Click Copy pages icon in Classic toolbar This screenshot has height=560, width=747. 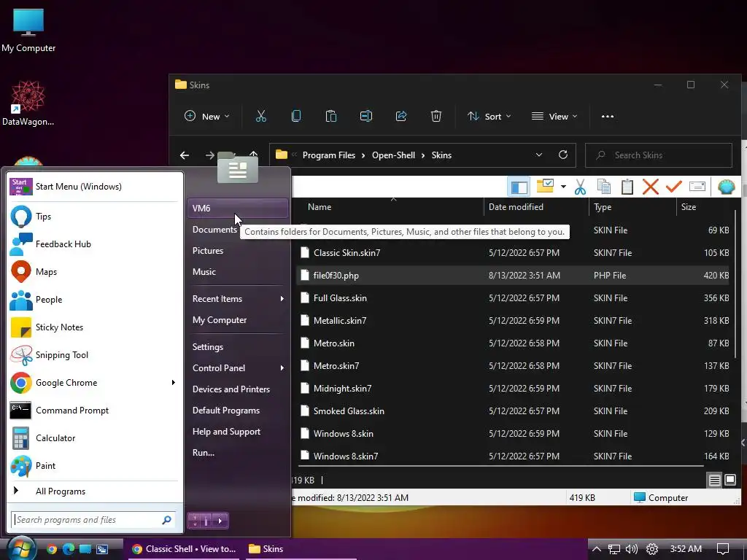click(603, 187)
